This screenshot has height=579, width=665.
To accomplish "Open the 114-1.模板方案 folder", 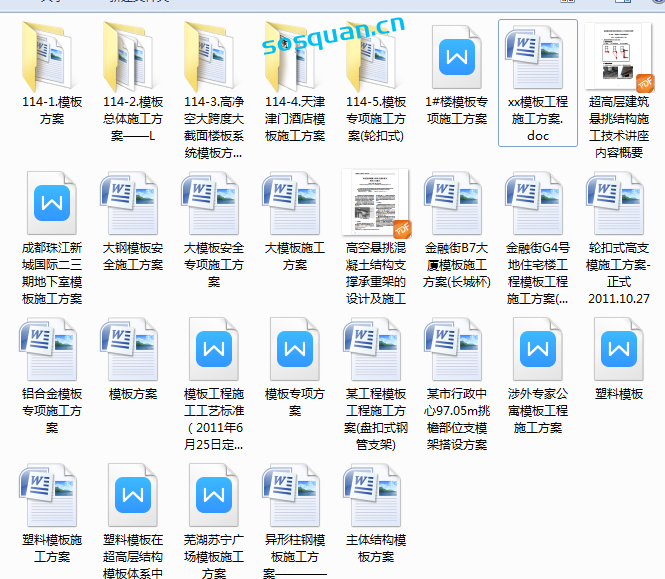I will (x=52, y=56).
